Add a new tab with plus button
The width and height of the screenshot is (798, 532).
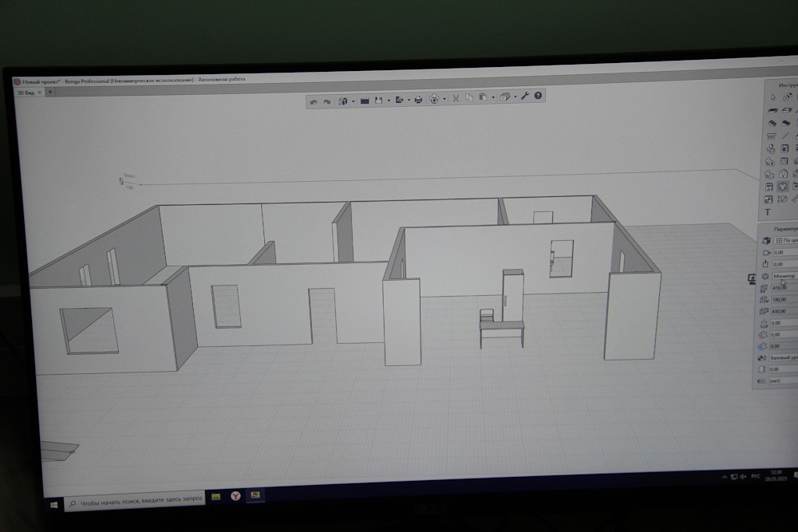[x=50, y=93]
